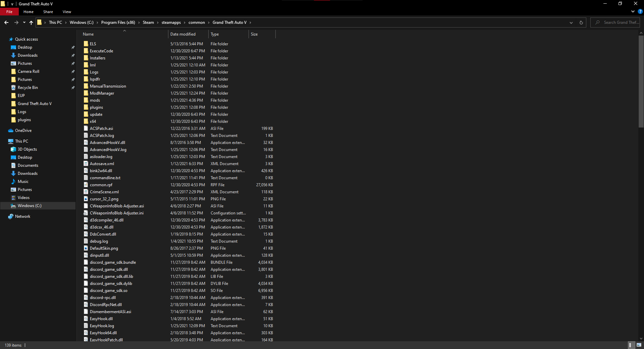Click the Videos filmstrip icon
The image size is (644, 349).
tap(13, 198)
